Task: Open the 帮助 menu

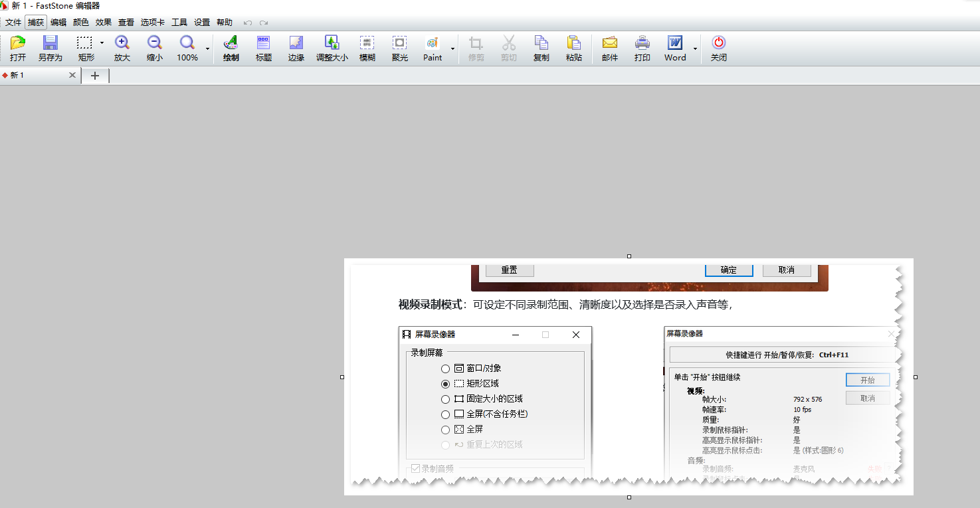Action: tap(225, 22)
